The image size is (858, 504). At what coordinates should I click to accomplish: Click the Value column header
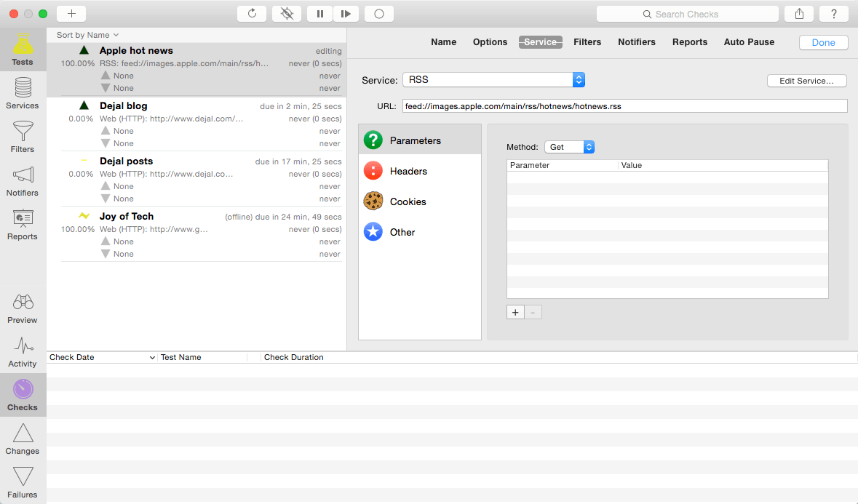point(723,165)
